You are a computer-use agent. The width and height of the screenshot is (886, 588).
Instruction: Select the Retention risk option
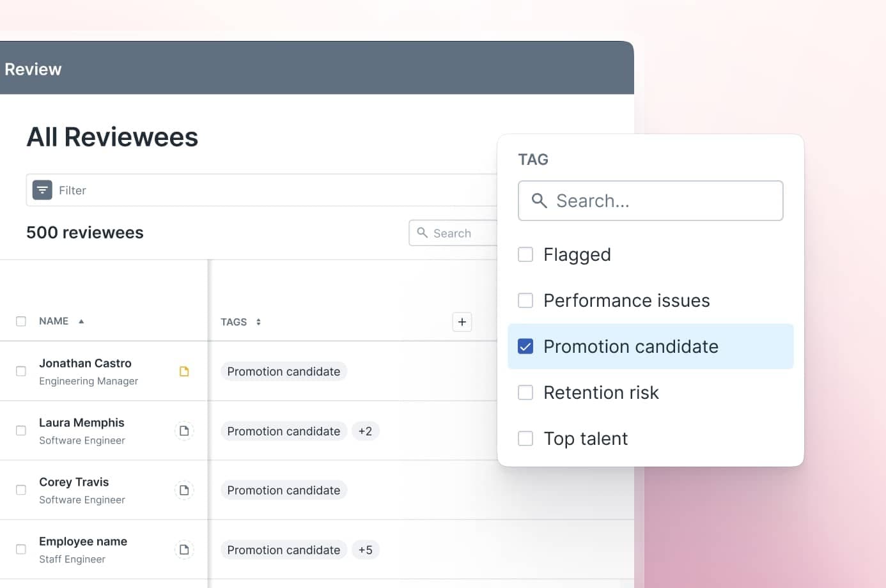pos(525,392)
